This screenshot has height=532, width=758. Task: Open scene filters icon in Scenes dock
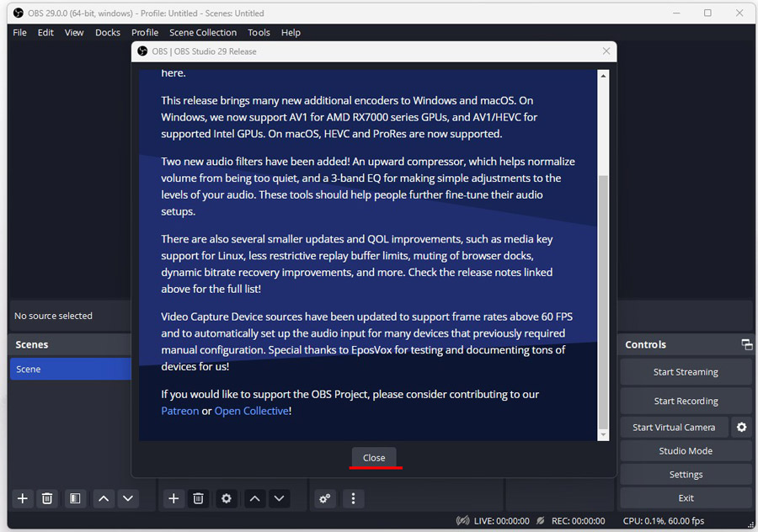point(75,498)
